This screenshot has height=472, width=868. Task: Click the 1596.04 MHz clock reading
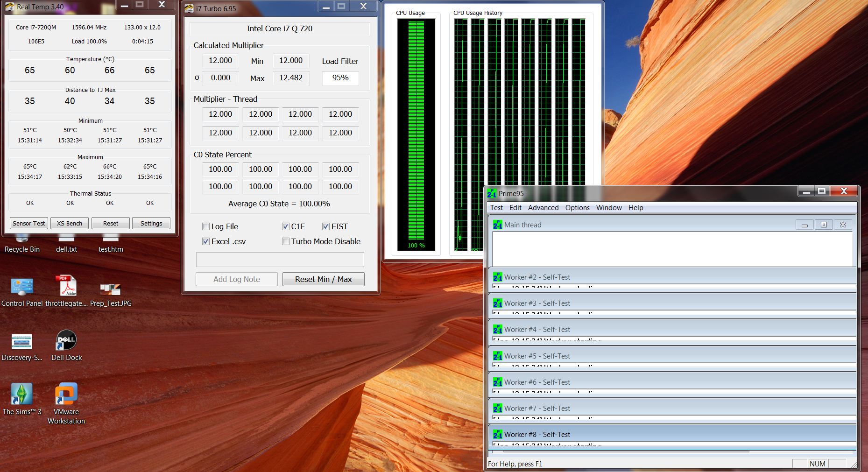click(89, 27)
